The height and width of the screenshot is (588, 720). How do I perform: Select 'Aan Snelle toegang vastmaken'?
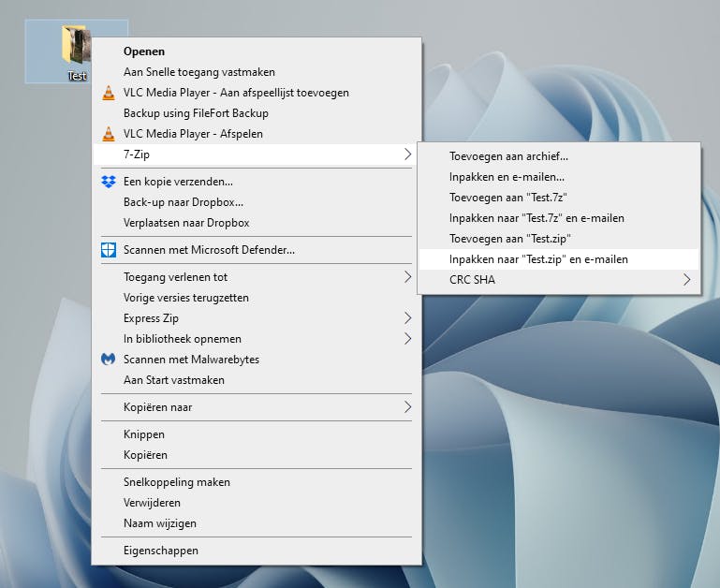257,72
